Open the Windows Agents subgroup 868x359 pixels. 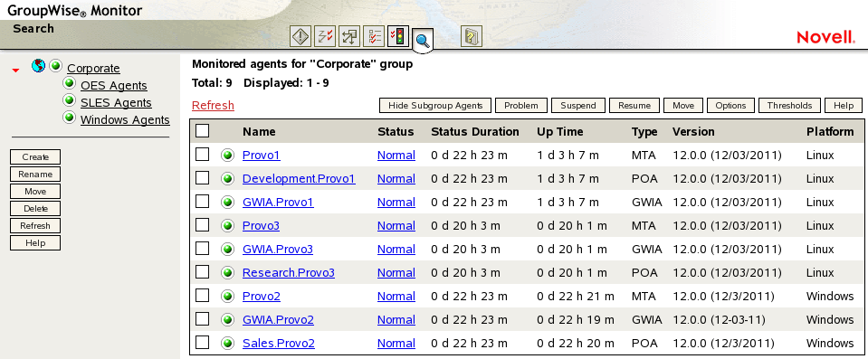click(125, 120)
